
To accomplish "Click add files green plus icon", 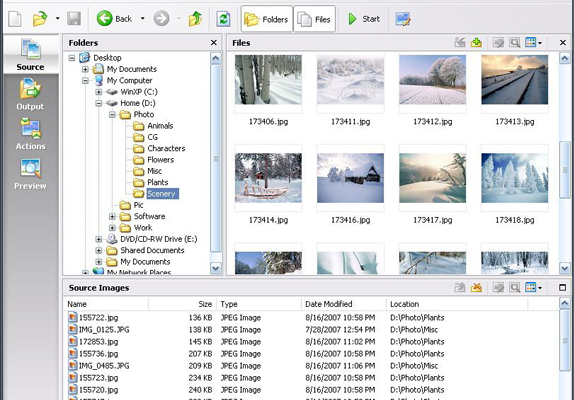I will [476, 42].
